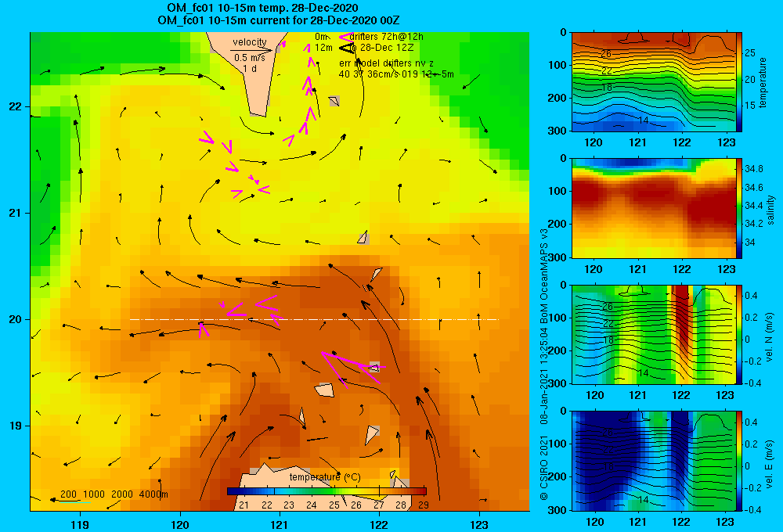Click the '© CSIRO 2021' copyright text

point(544,468)
